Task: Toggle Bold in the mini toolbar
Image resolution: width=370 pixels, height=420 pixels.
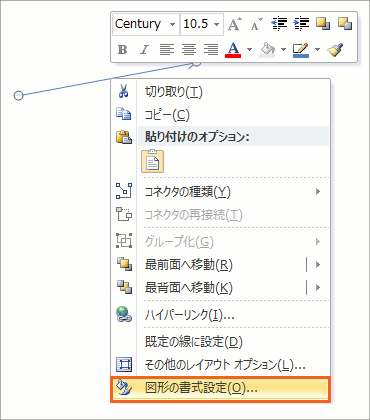Action: point(122,50)
